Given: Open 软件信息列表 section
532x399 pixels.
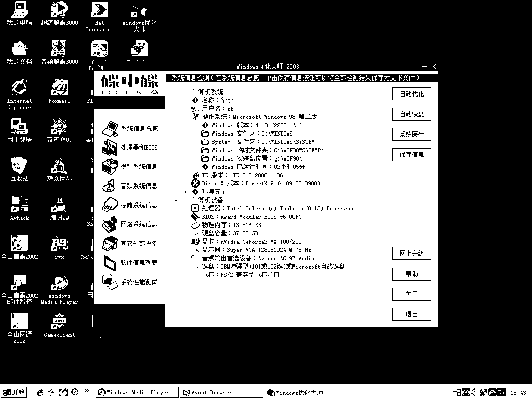Looking at the screenshot, I should click(130, 262).
